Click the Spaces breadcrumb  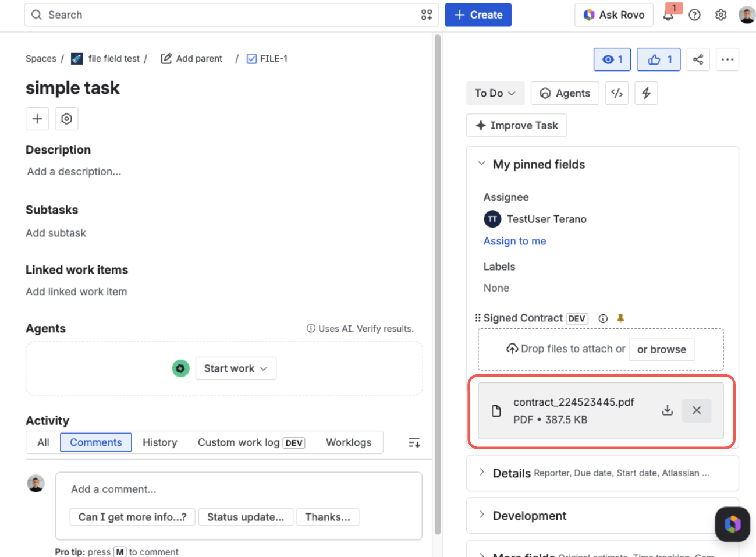(x=41, y=58)
